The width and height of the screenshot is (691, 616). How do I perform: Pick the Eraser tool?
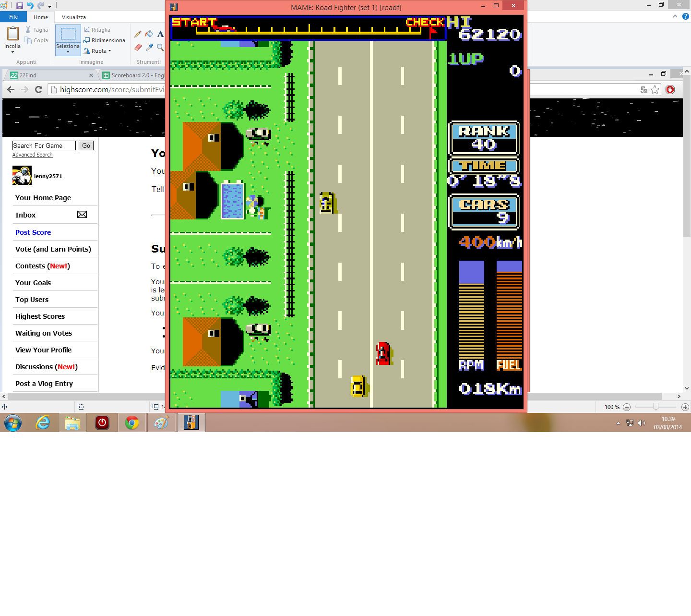tap(138, 47)
